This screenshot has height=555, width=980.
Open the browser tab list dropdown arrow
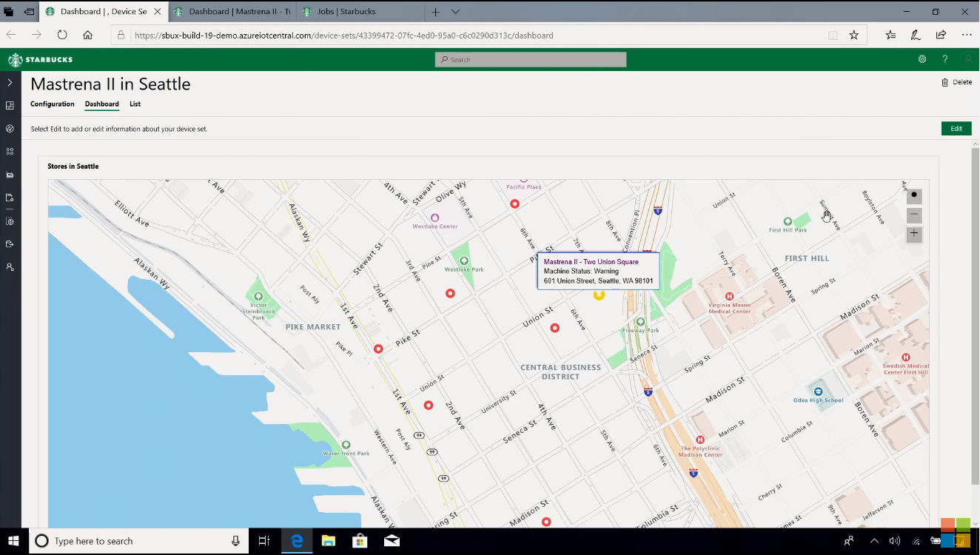click(456, 12)
